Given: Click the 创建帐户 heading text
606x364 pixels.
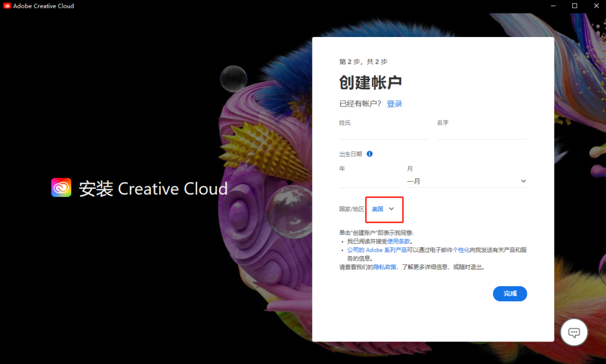Looking at the screenshot, I should (370, 82).
